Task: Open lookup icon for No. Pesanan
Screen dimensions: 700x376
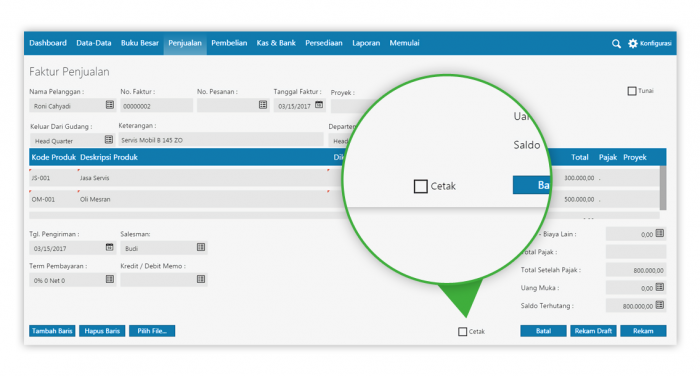Action: pos(263,105)
